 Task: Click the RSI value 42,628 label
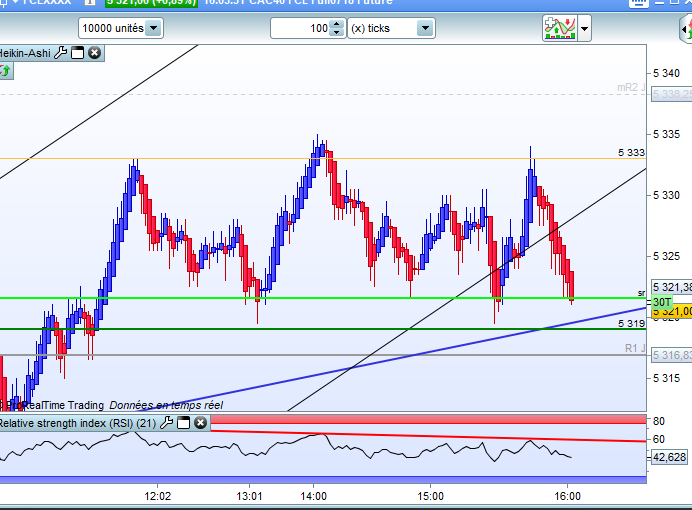pyautogui.click(x=669, y=457)
